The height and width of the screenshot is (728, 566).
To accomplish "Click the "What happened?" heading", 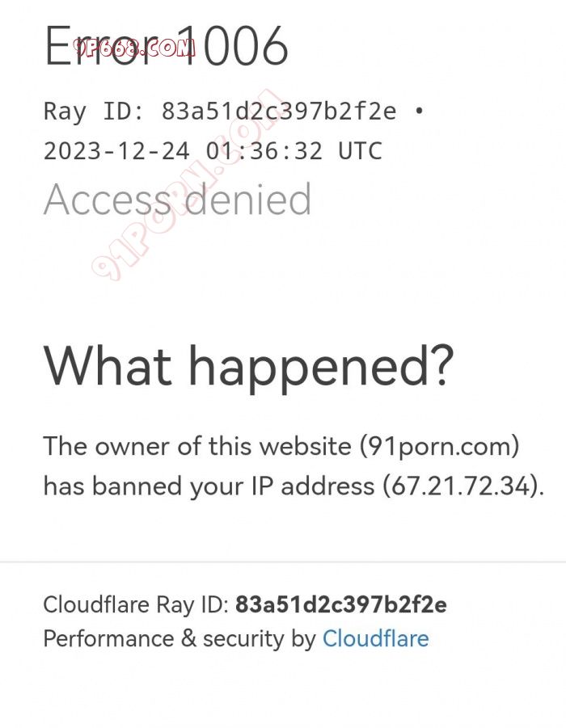I will point(248,365).
